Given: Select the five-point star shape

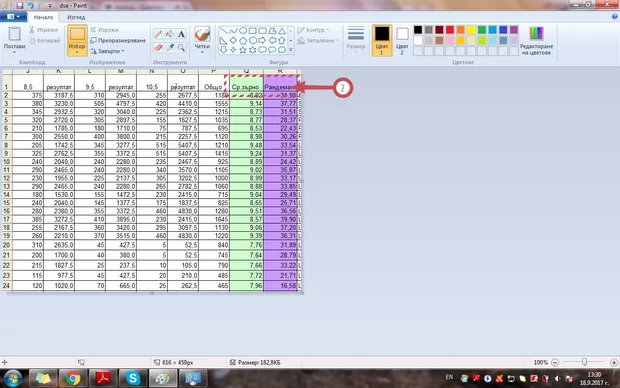Looking at the screenshot, I should [243, 49].
